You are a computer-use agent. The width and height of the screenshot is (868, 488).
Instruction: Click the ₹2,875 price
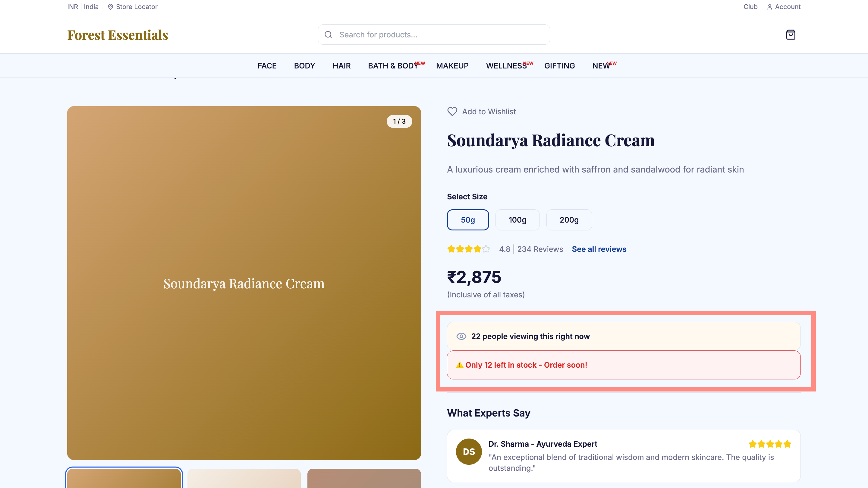[474, 277]
